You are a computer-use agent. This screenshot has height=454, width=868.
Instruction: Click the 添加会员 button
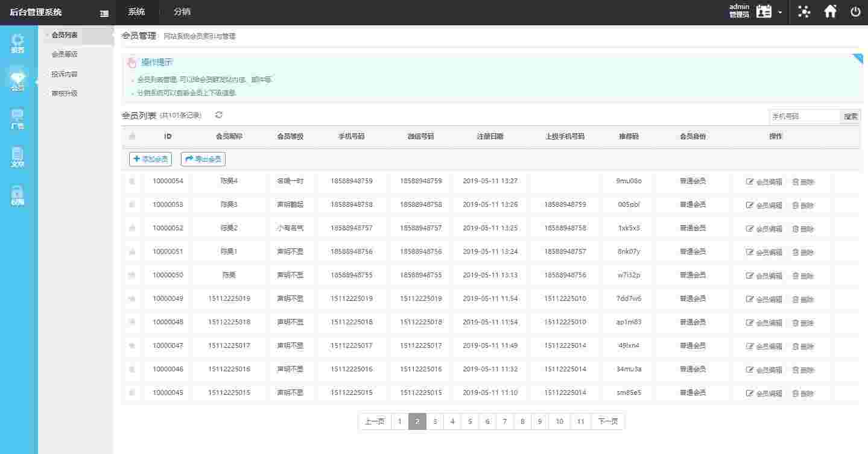coord(150,159)
